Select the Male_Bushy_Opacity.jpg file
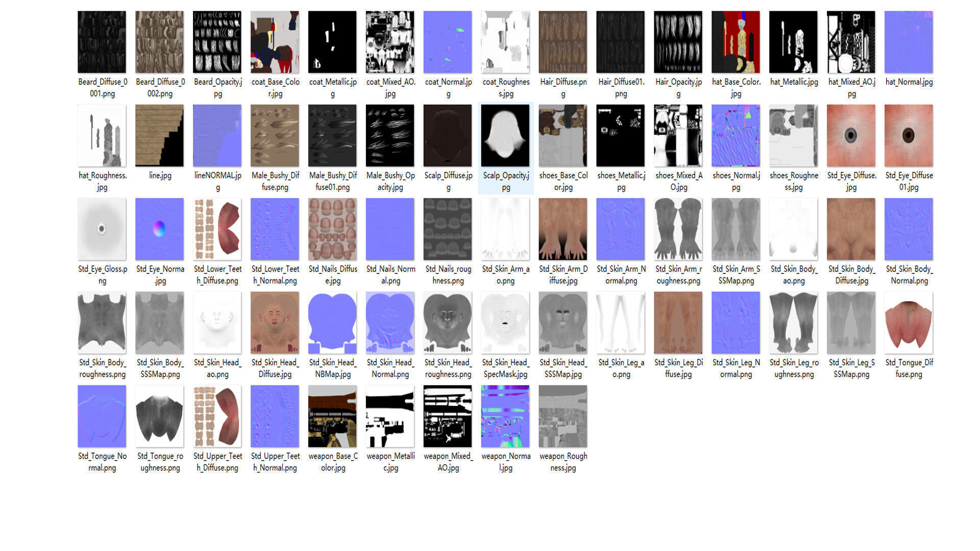The width and height of the screenshot is (980, 551). [390, 136]
